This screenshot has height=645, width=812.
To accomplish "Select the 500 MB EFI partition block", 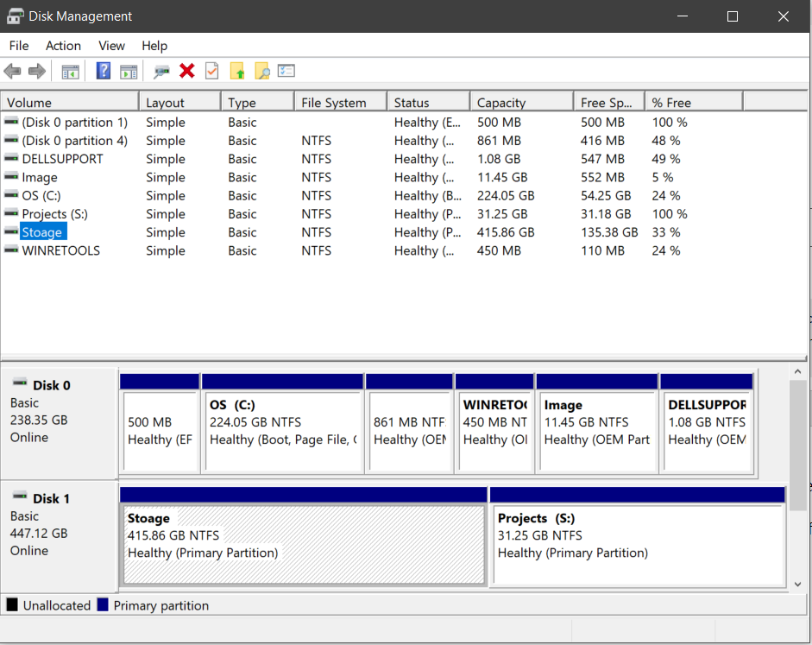I will pos(160,423).
